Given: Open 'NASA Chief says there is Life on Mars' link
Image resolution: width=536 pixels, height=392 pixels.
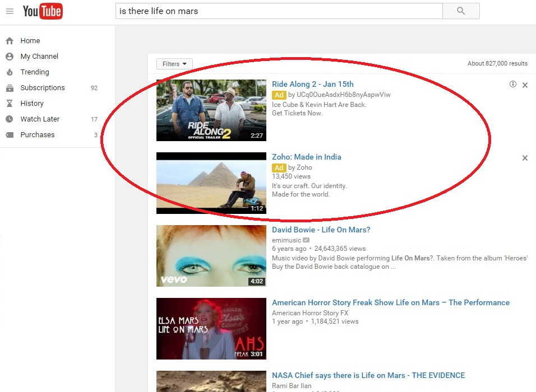Looking at the screenshot, I should (368, 375).
